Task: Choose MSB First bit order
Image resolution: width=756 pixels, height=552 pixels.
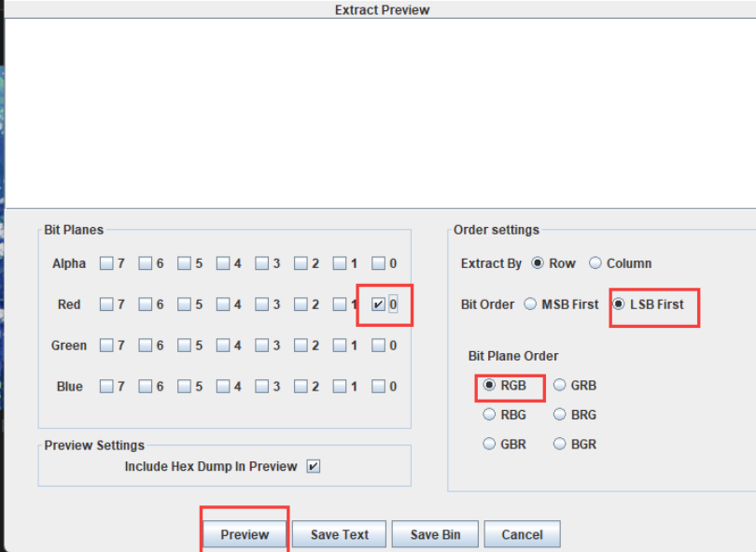Action: point(530,304)
